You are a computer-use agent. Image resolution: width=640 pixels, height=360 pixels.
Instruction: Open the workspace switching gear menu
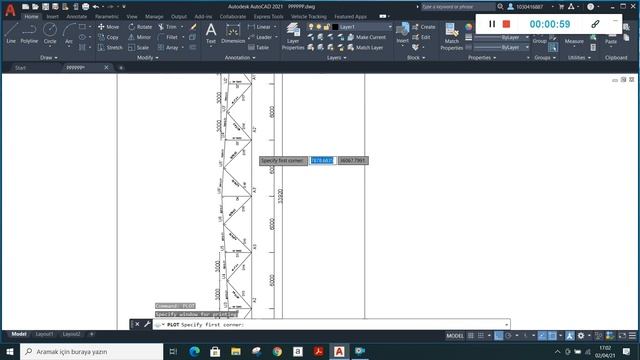tap(581, 336)
